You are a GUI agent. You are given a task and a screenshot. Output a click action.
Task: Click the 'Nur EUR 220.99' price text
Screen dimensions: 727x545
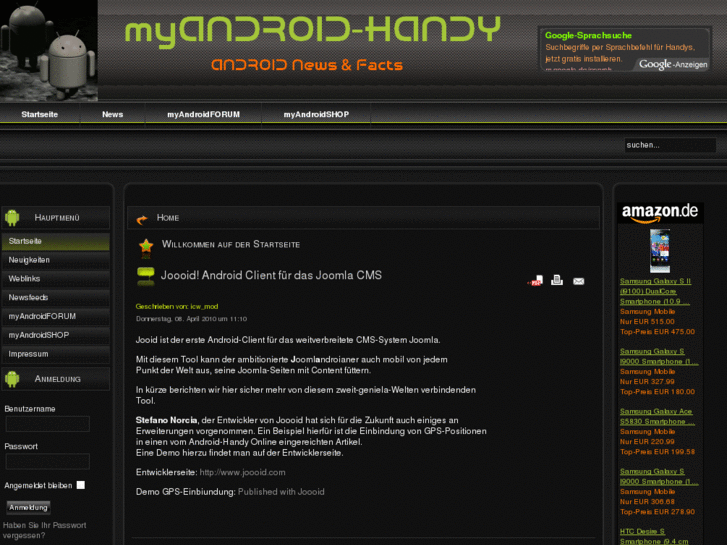click(x=647, y=442)
